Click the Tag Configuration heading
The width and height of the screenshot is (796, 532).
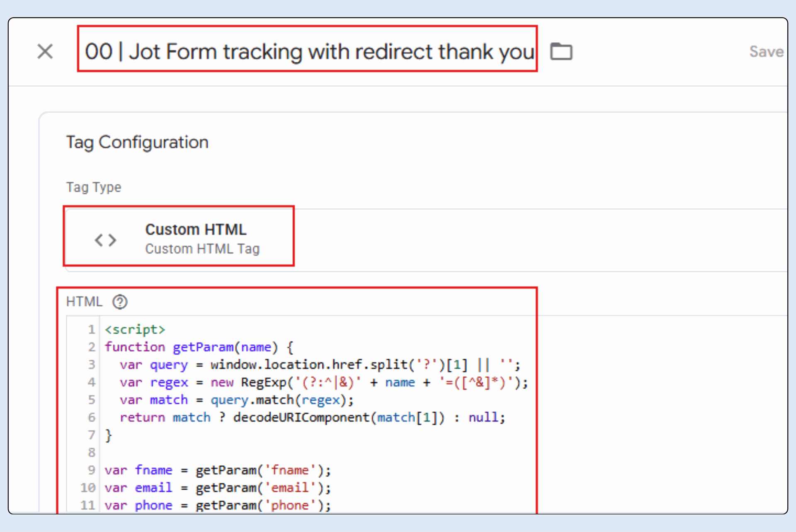(137, 142)
